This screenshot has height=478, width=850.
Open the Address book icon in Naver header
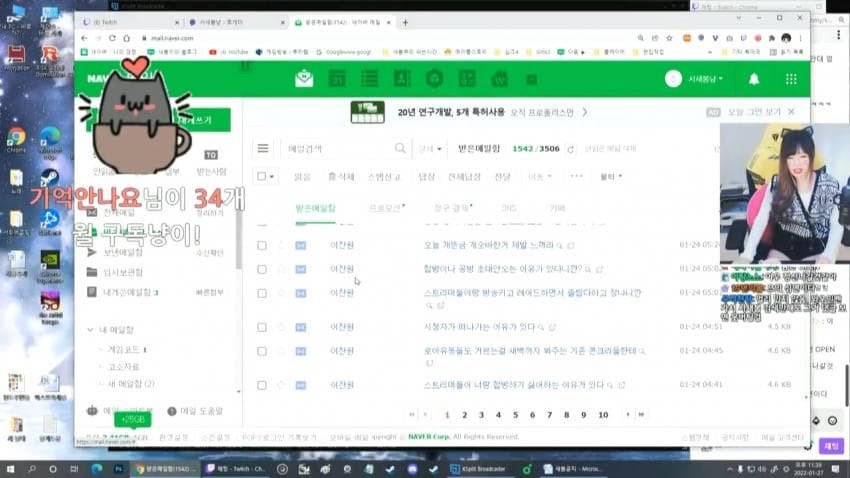click(402, 79)
